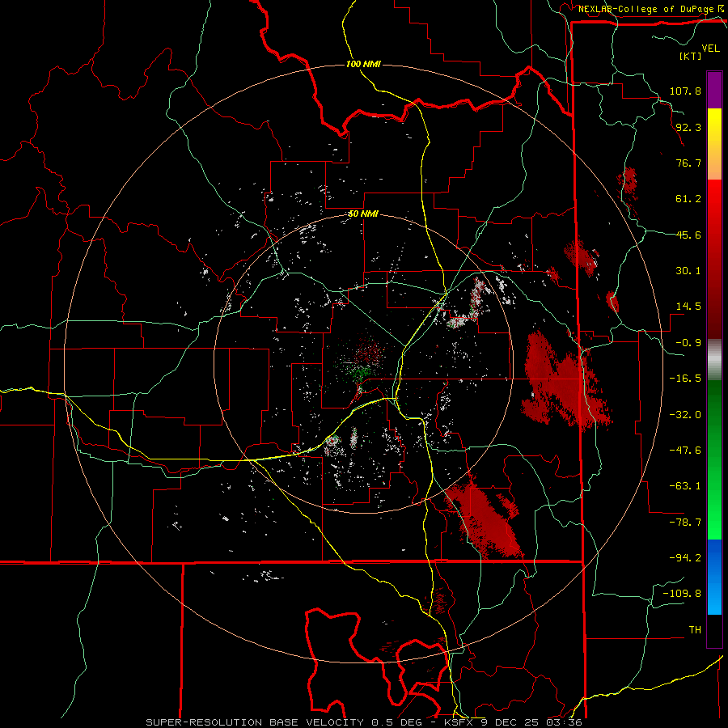
Task: Click the -47.6 velocity scale value
Action: click(x=685, y=451)
